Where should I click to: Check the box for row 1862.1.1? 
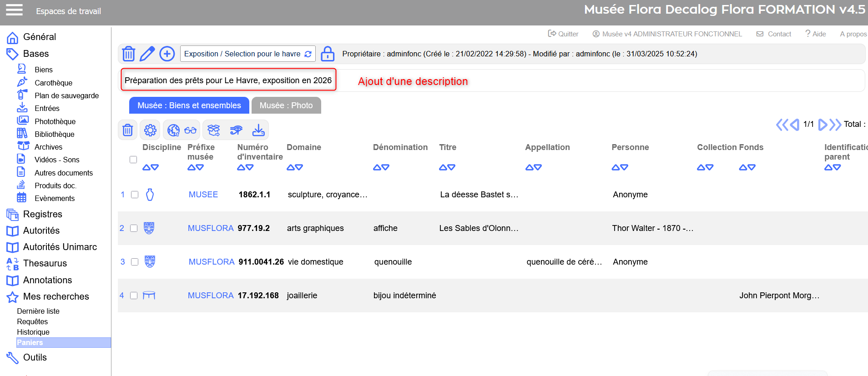[x=135, y=195]
